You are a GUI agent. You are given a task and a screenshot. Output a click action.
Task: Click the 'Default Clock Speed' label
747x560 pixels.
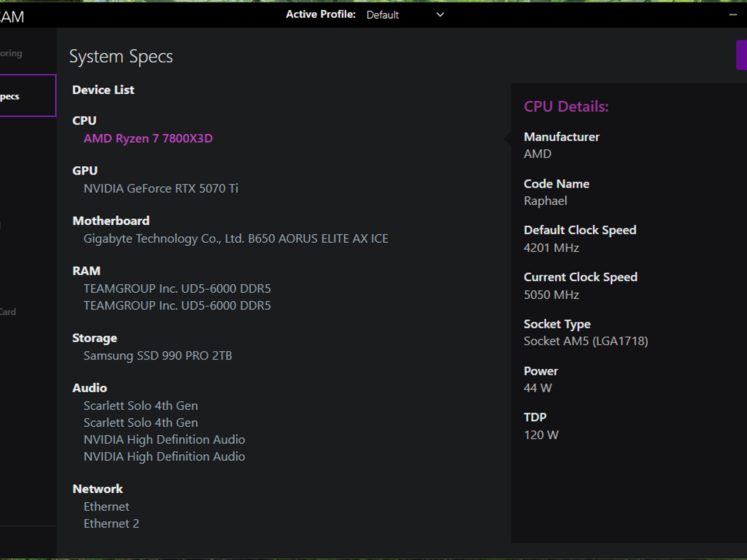pos(580,230)
